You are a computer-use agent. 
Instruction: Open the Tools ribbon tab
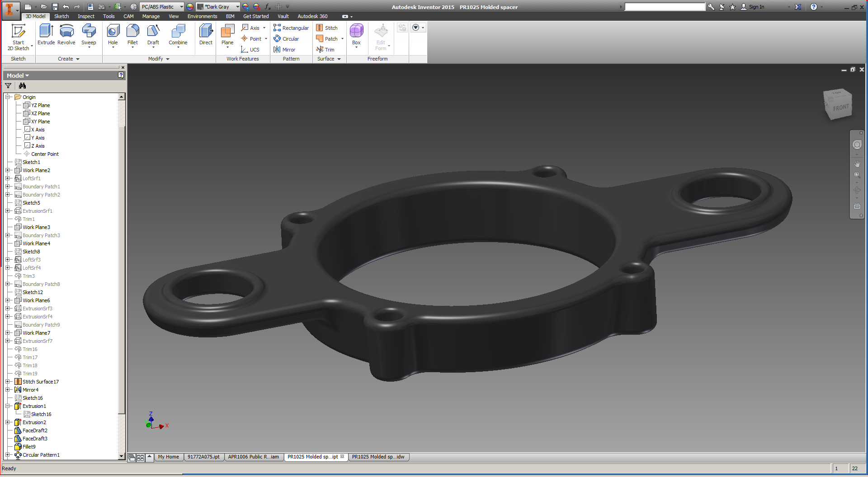pos(108,16)
